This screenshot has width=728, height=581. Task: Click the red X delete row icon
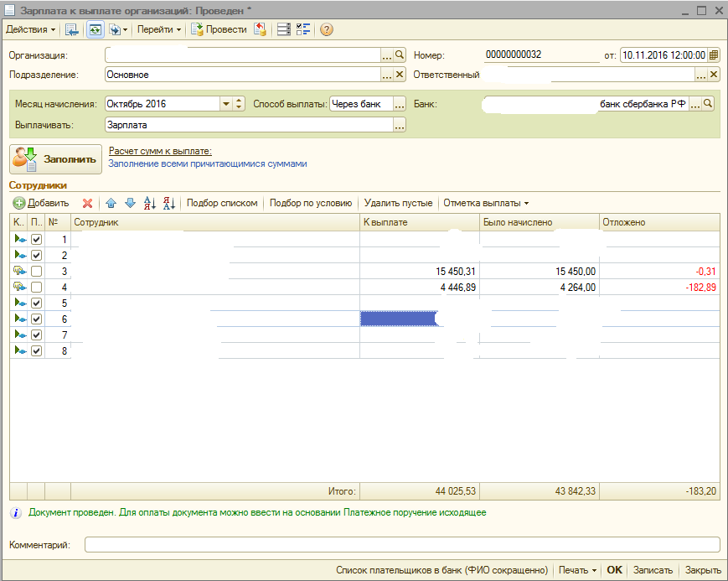coord(87,203)
